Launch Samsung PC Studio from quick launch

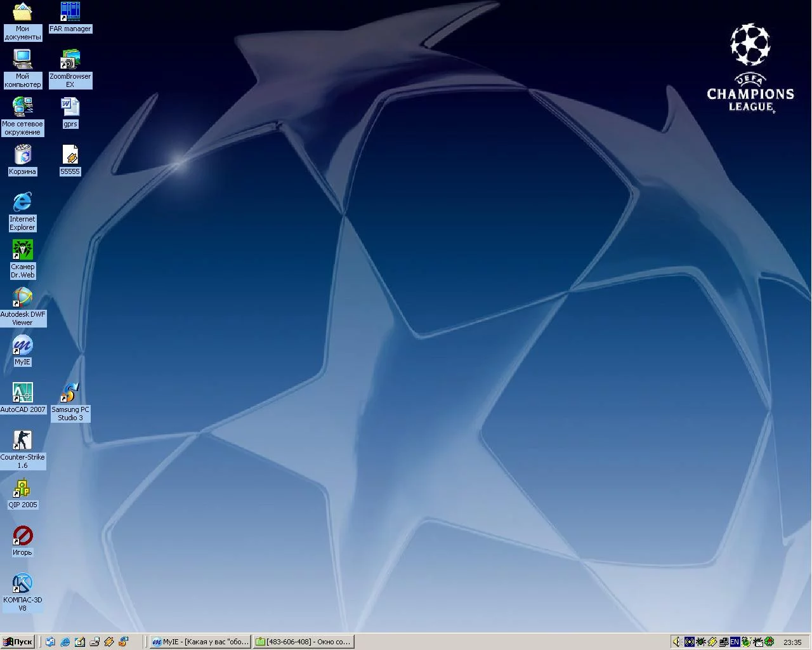tap(123, 642)
